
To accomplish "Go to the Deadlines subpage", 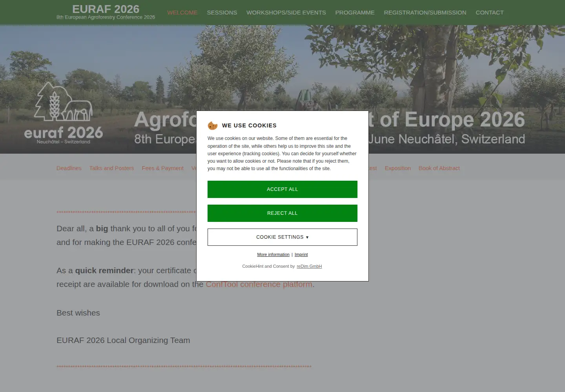I will click(69, 168).
